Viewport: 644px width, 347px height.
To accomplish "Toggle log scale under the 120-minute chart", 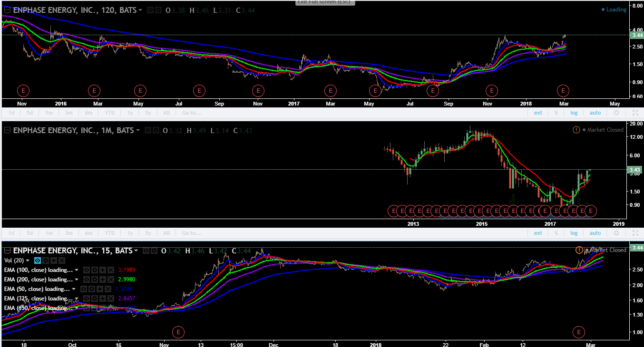I will (574, 113).
